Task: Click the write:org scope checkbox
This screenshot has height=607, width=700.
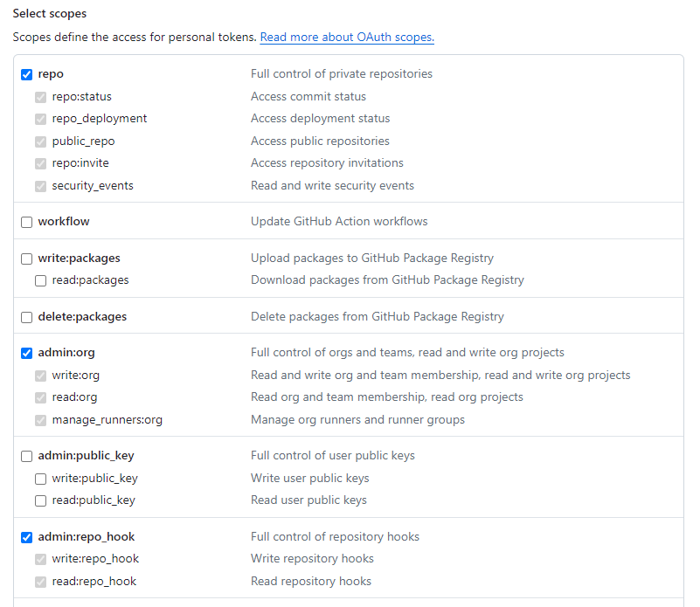Action: click(x=40, y=376)
